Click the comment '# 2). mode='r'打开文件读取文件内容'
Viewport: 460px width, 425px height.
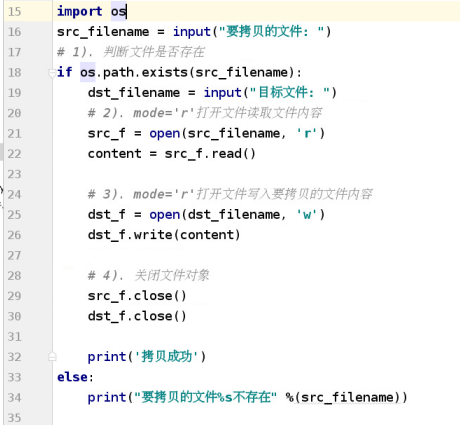[x=205, y=113]
